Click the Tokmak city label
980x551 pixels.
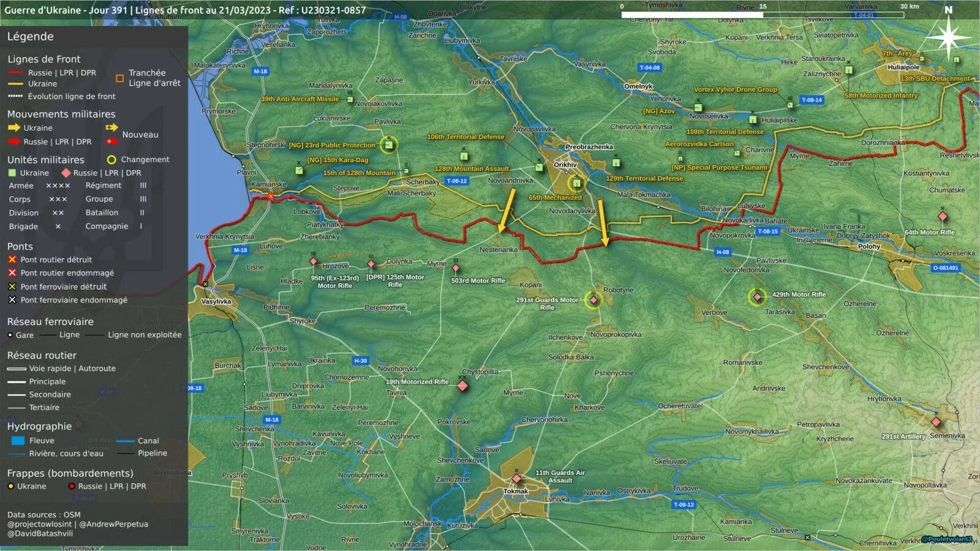[516, 492]
